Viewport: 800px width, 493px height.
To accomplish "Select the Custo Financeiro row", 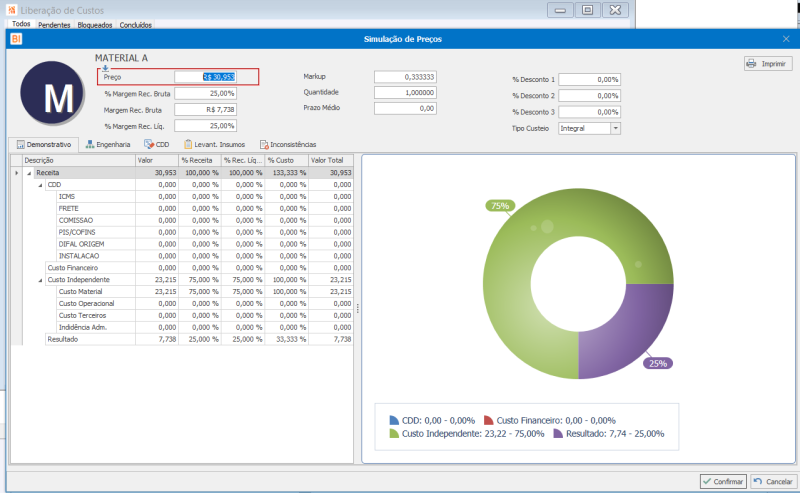I will click(199, 268).
